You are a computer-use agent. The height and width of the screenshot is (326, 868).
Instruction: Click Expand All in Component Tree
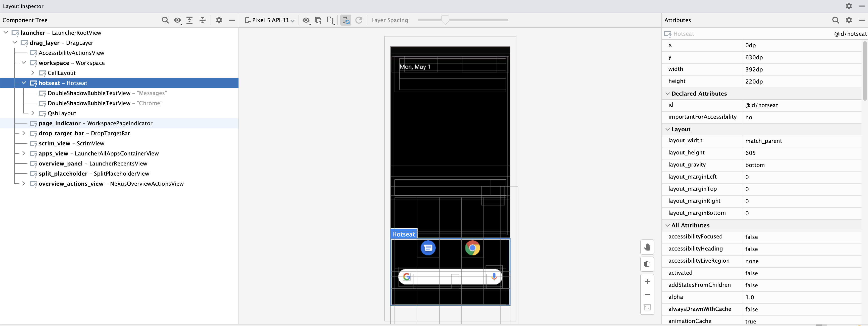(x=190, y=20)
